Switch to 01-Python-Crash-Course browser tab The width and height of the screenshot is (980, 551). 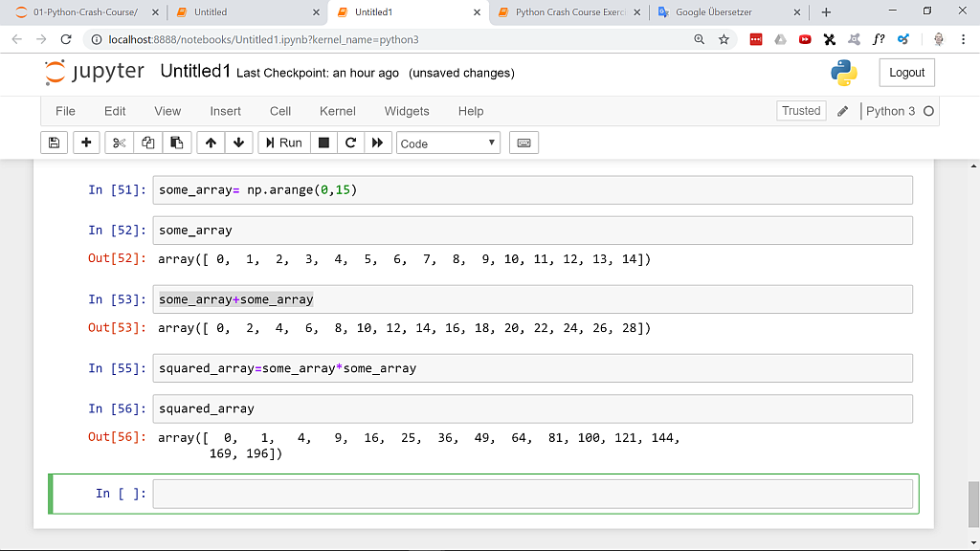coord(85,12)
